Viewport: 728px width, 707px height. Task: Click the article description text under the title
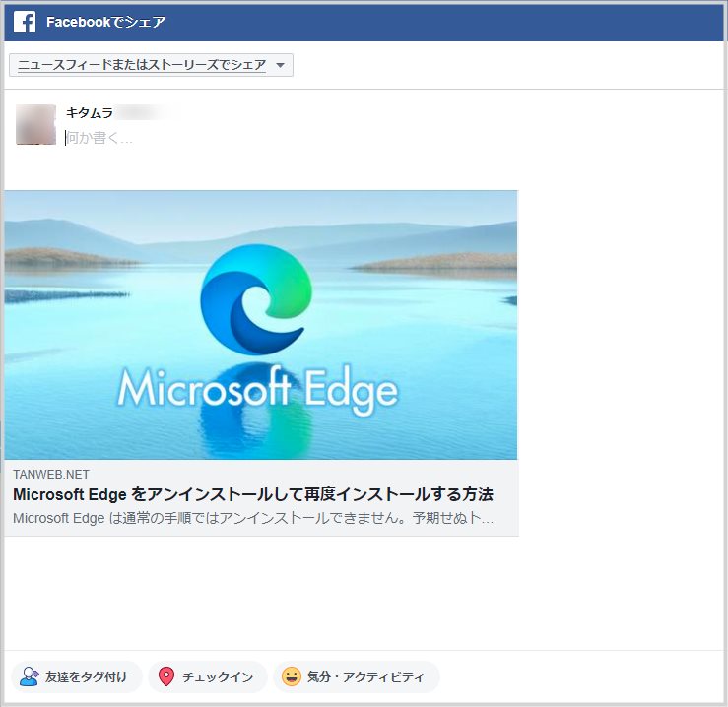coord(253,518)
